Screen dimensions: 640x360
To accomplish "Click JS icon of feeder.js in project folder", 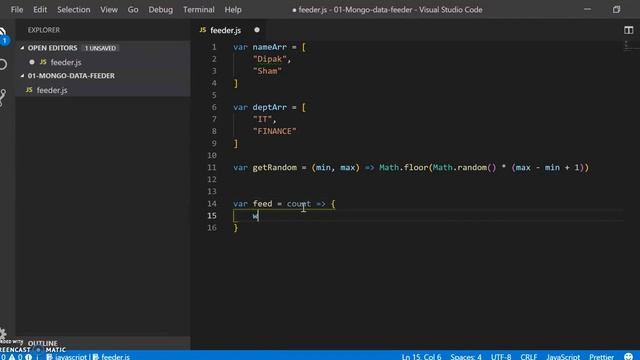I will [x=29, y=90].
